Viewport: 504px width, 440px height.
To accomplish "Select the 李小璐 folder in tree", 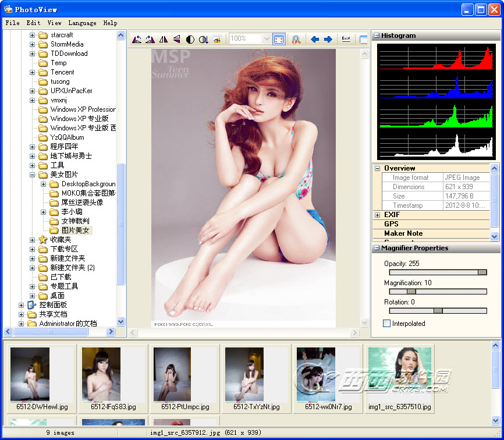I will (72, 212).
